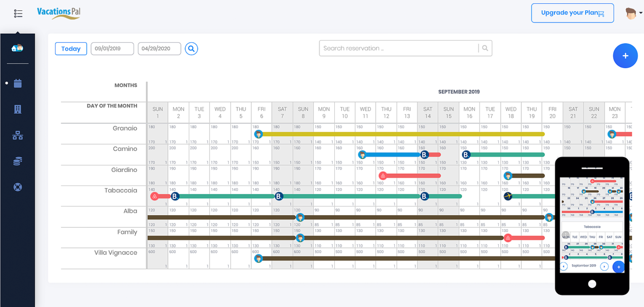Open the support lifebuoy sidebar icon
The image size is (644, 307).
tap(18, 187)
